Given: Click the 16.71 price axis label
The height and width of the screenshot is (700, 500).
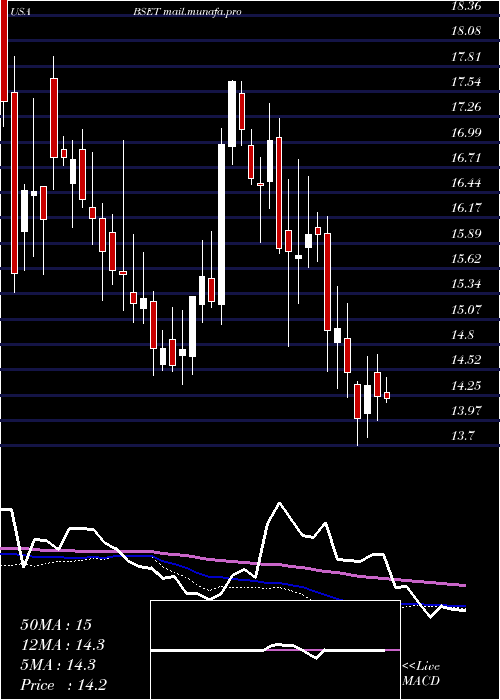Looking at the screenshot, I should 467,158.
